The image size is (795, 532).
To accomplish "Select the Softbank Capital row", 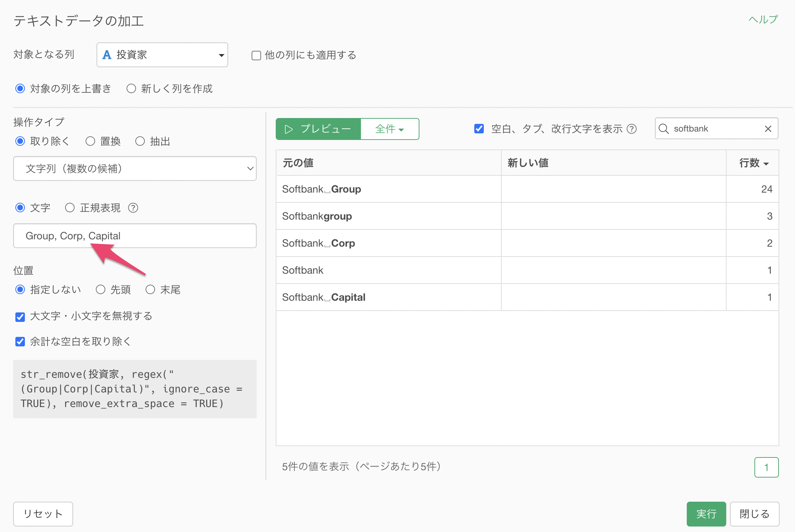I will click(528, 297).
